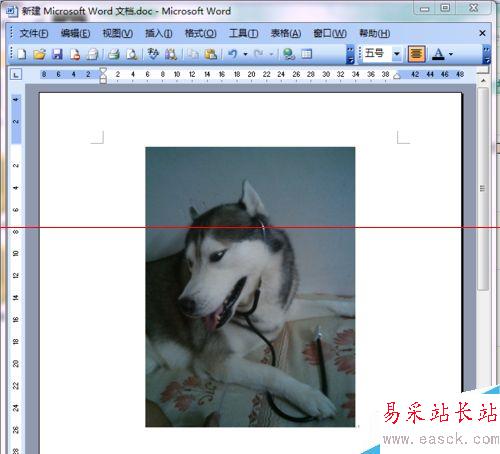Expand the redo history dropdown arrow
This screenshot has height=454, width=500.
pos(271,54)
